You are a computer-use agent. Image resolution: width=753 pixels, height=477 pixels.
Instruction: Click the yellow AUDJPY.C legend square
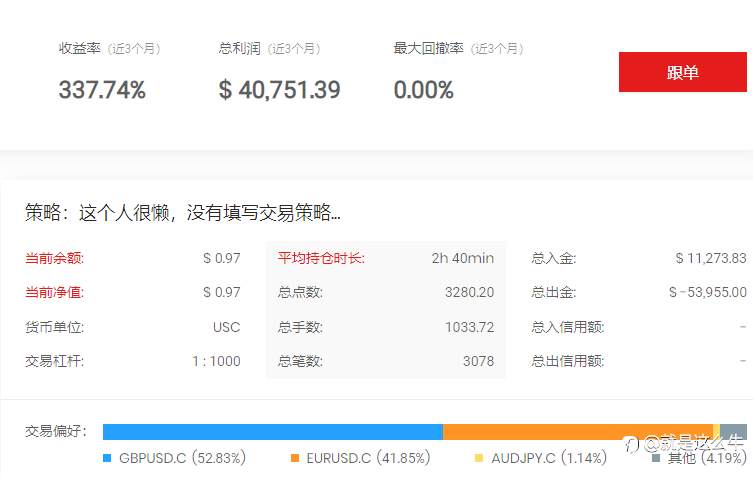click(479, 458)
